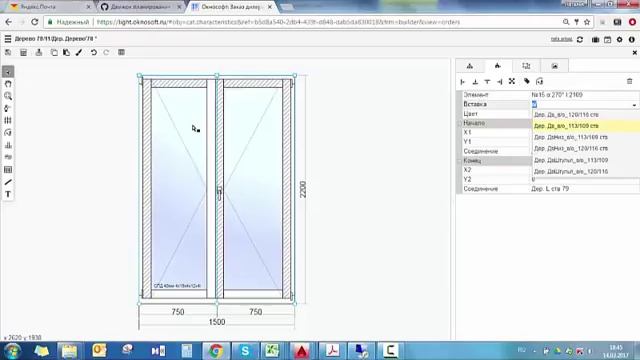
Task: Click the 1500 total width dimension
Action: (x=217, y=322)
